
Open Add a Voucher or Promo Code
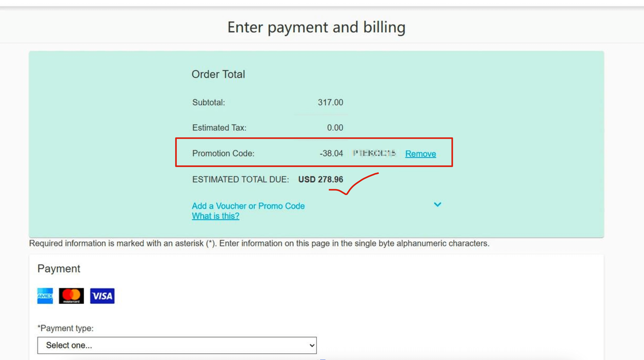248,206
